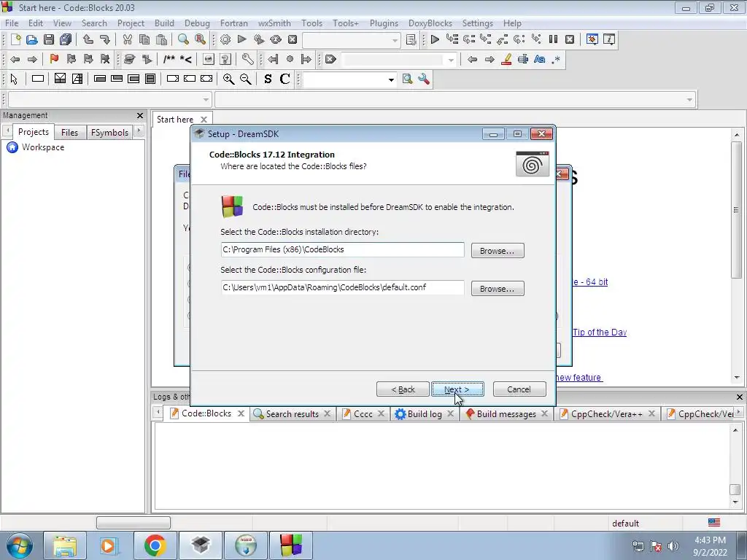Switch to the Files tab in Management

(x=69, y=133)
